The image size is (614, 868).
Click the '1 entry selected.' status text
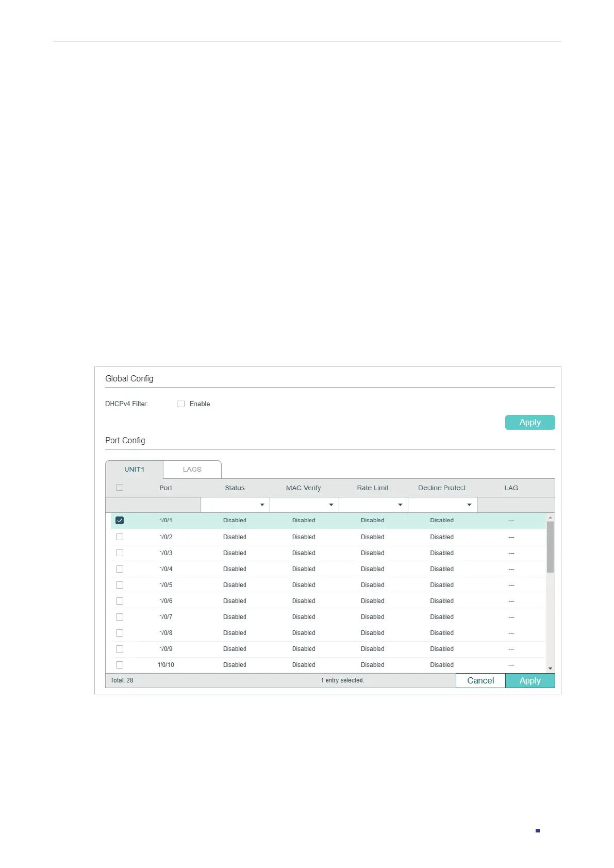pyautogui.click(x=342, y=680)
